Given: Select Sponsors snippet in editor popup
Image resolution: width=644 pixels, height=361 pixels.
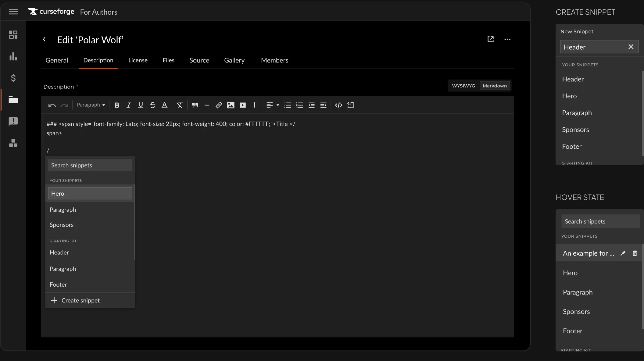Looking at the screenshot, I should [90, 225].
